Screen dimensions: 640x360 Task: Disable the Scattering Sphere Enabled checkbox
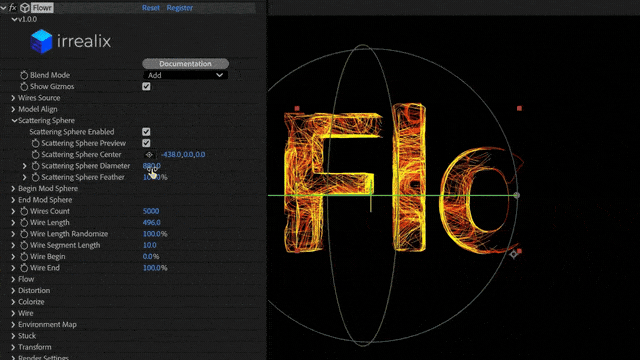click(x=146, y=132)
